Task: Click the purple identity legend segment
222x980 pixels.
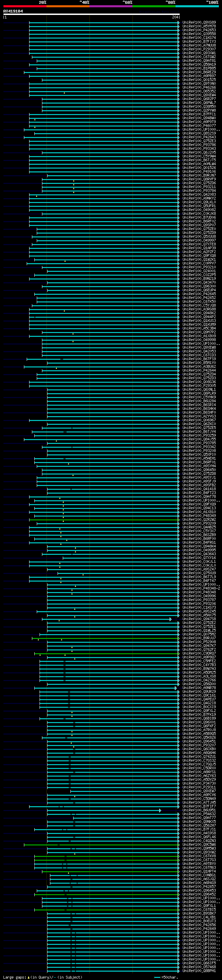Action: [111, 6]
